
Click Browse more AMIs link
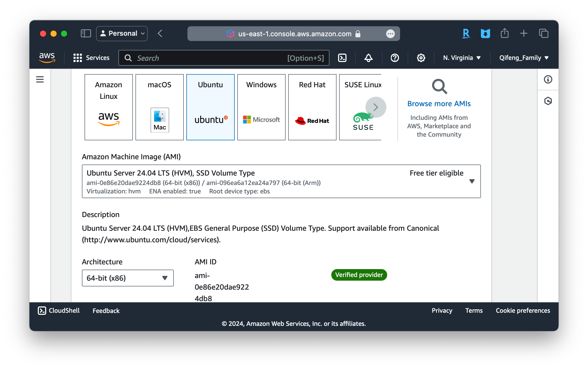(439, 104)
